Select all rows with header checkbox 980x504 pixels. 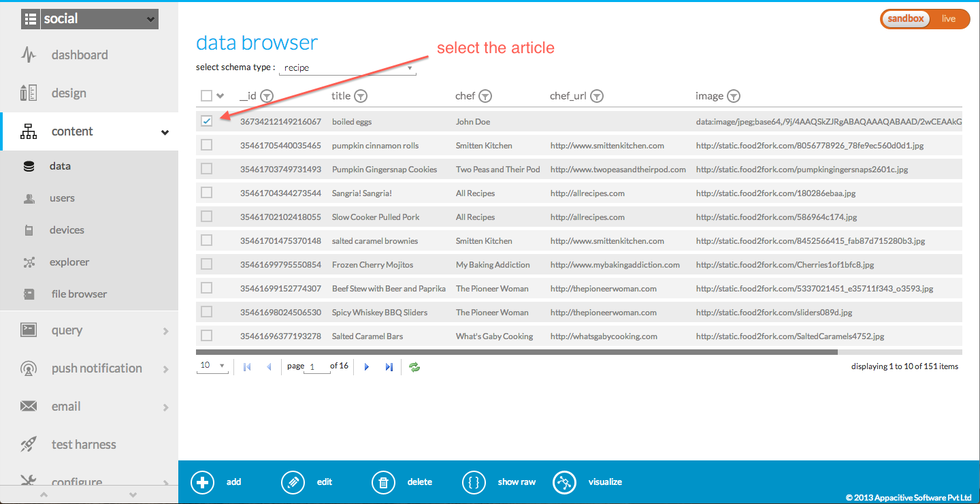[x=206, y=96]
